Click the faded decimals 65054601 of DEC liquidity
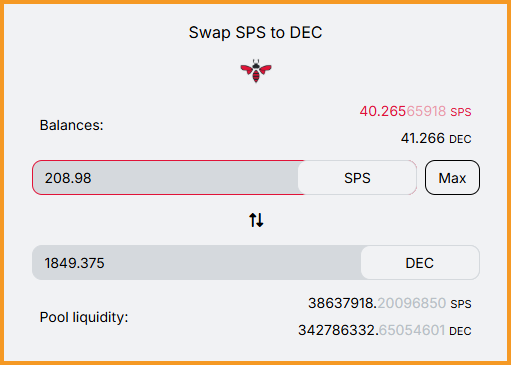This screenshot has height=365, width=511. pos(412,331)
